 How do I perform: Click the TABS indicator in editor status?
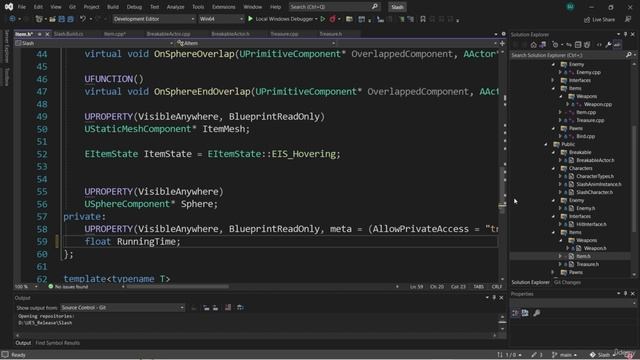click(478, 287)
